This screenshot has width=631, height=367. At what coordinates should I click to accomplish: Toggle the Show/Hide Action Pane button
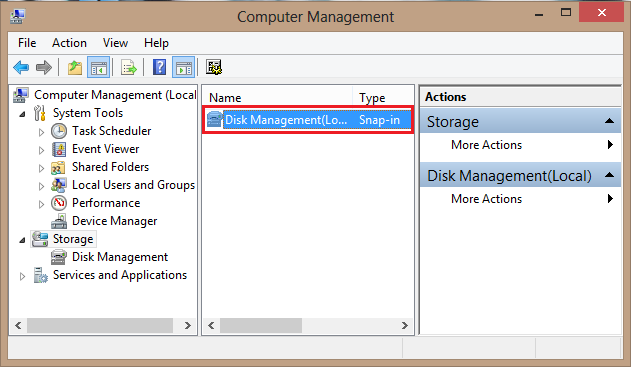click(x=184, y=67)
